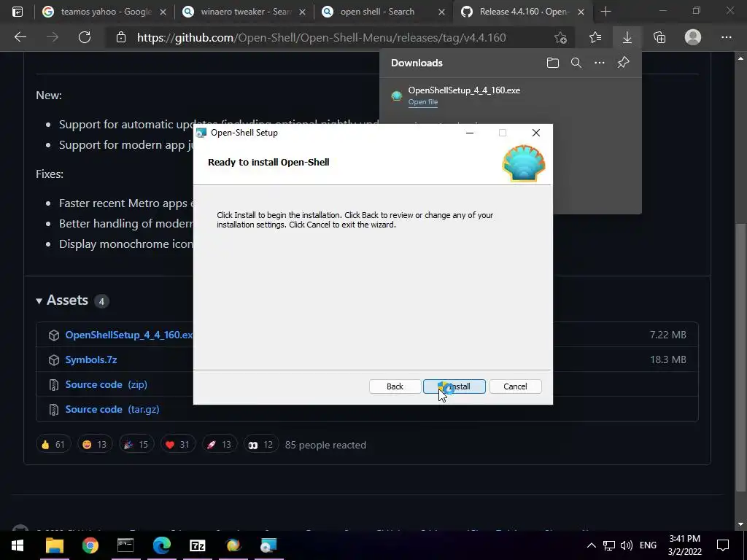Download Source code (zip)
Viewport: 747px width, 560px height.
(107, 384)
